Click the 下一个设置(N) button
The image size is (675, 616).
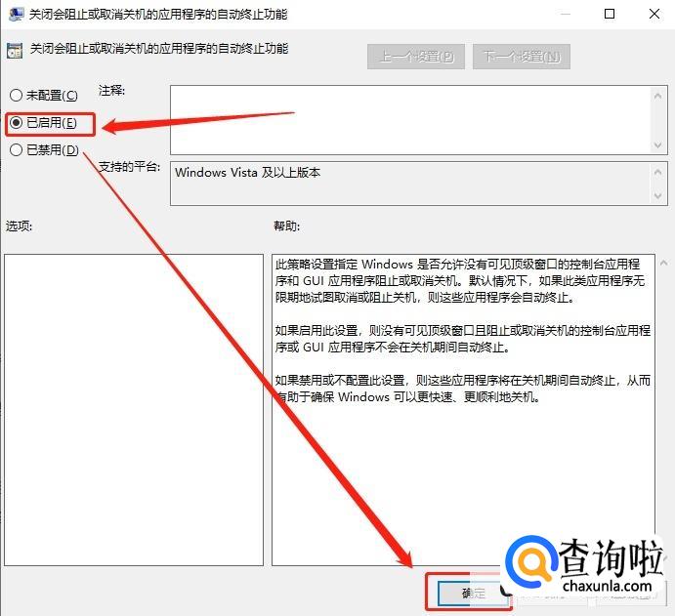point(522,57)
